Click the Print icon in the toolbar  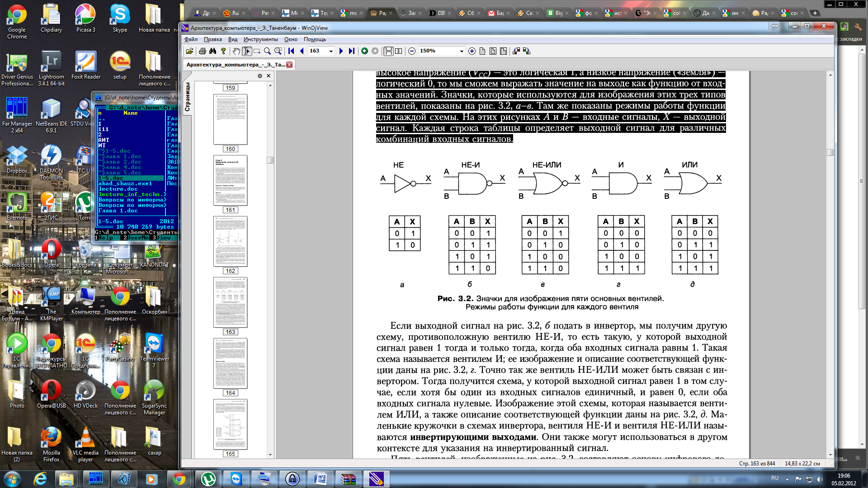click(202, 51)
